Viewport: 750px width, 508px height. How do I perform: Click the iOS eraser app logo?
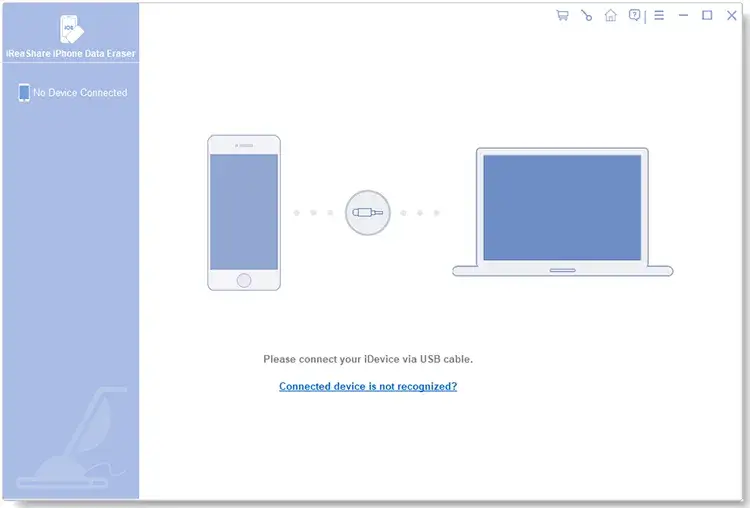click(70, 27)
